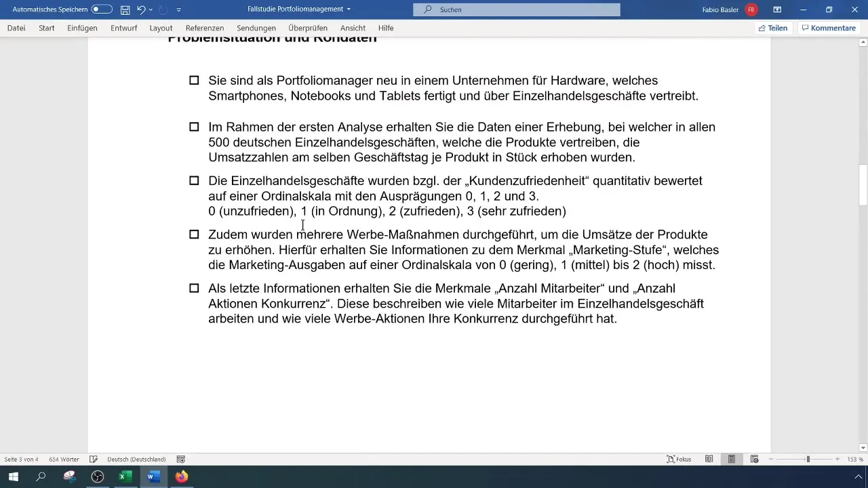
Task: Open Firefox from the taskbar
Action: pos(181,476)
